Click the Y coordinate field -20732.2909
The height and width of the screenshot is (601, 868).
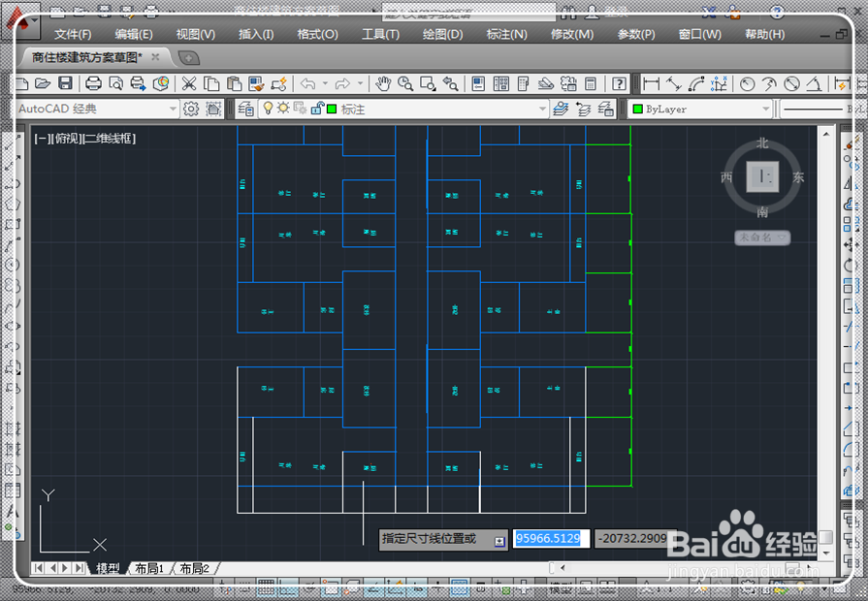coord(634,538)
